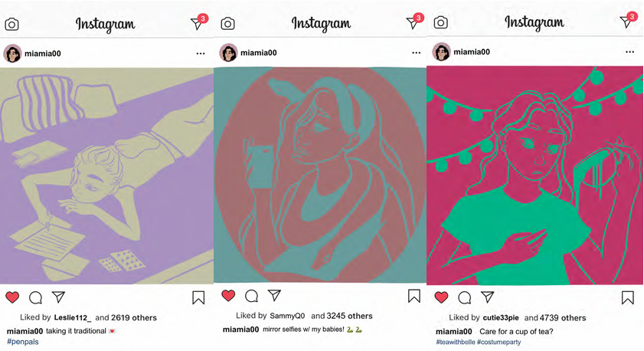Open camera icon above the penpals post
This screenshot has width=644, height=351.
(x=11, y=25)
